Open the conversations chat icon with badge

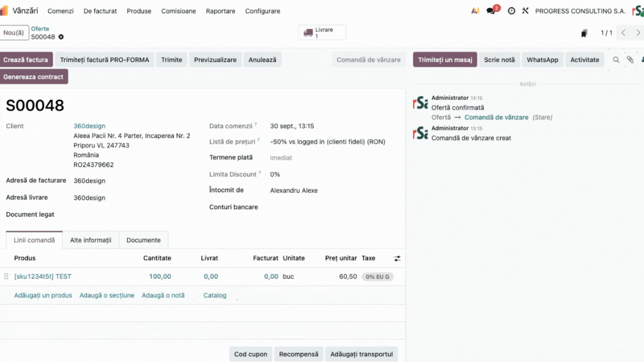coord(491,11)
